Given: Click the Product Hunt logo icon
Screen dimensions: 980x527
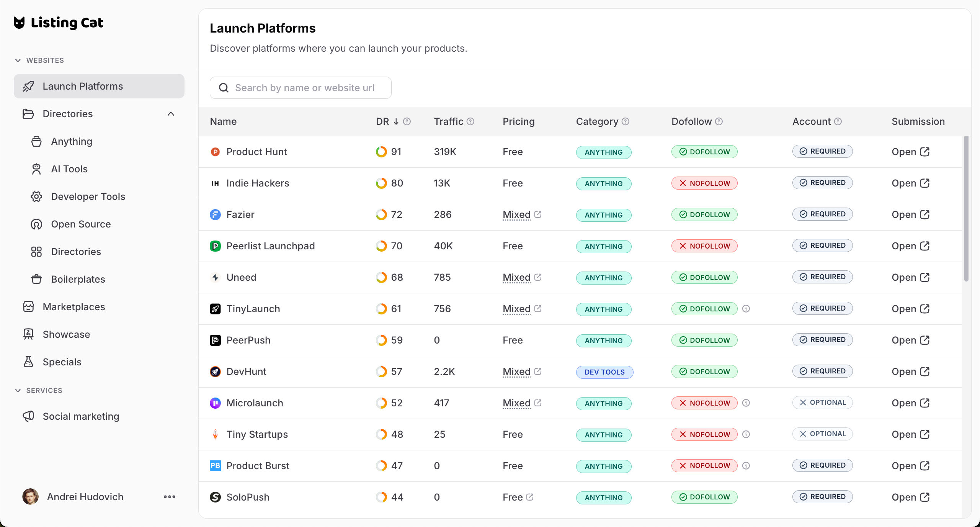Looking at the screenshot, I should pos(216,152).
